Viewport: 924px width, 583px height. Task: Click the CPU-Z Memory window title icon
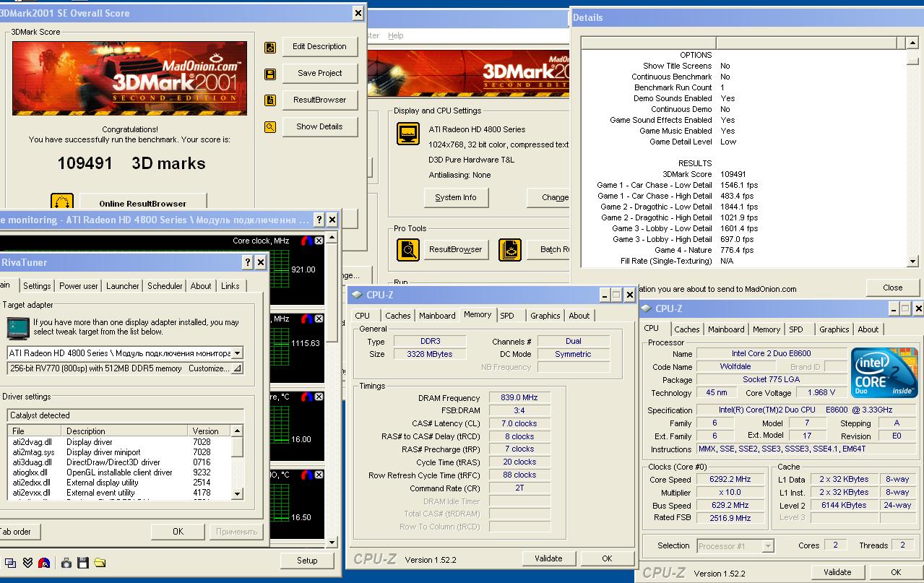coord(357,295)
